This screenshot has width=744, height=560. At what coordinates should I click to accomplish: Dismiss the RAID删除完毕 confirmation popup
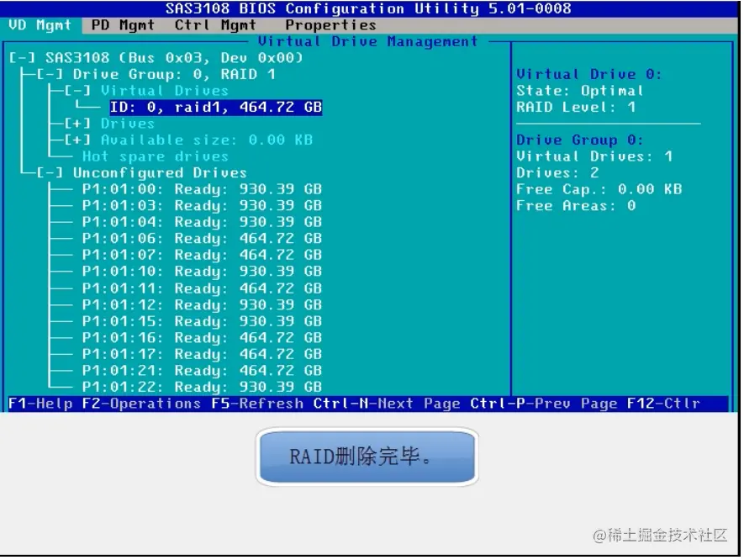click(x=367, y=456)
